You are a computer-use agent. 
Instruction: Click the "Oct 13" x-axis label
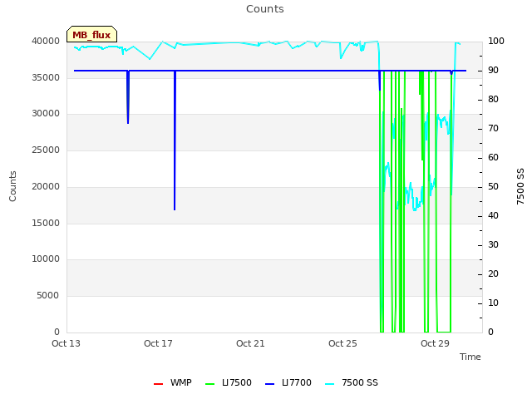pyautogui.click(x=66, y=343)
